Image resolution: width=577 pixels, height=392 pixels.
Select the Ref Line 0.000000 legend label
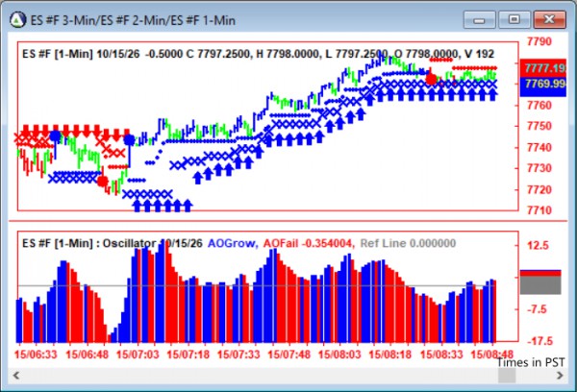(408, 243)
